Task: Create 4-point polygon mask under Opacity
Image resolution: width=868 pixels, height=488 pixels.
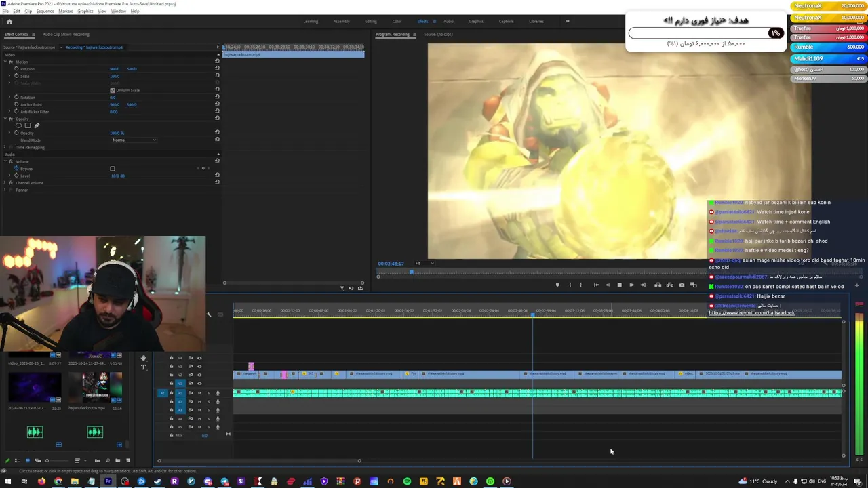Action: tap(28, 125)
